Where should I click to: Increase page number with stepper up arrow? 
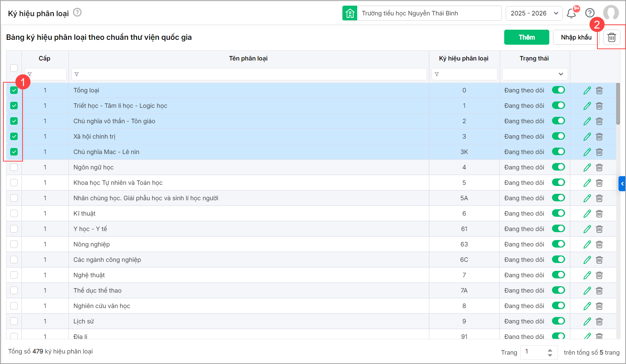pos(550,350)
